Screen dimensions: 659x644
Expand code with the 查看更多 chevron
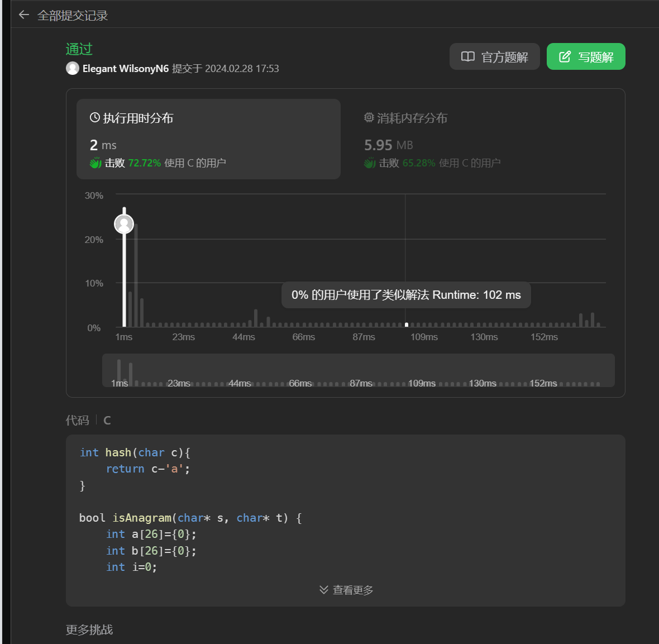click(x=323, y=590)
